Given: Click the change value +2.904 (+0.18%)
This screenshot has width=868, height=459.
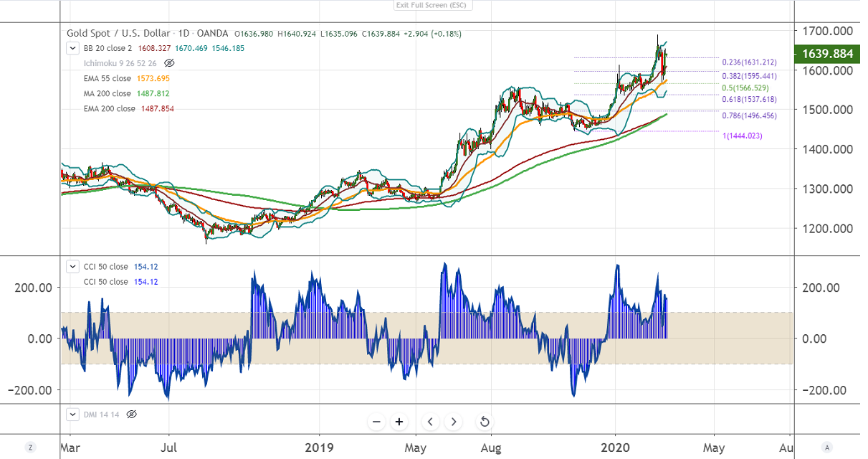Looking at the screenshot, I should pyautogui.click(x=433, y=34).
